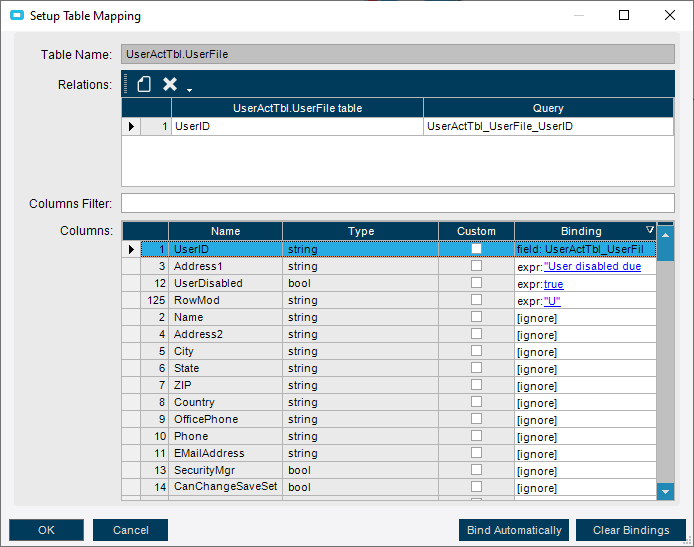Select the UserDisabled name cell

tap(225, 283)
